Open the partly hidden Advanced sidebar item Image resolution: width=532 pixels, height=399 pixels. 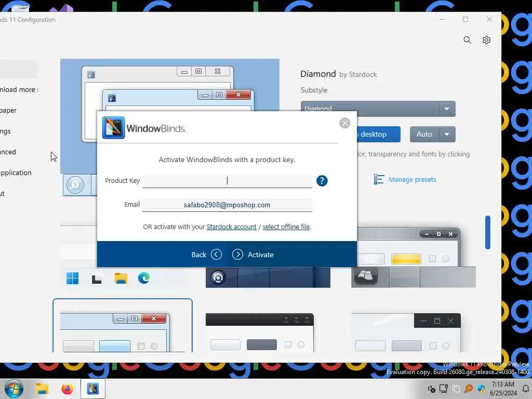8,152
